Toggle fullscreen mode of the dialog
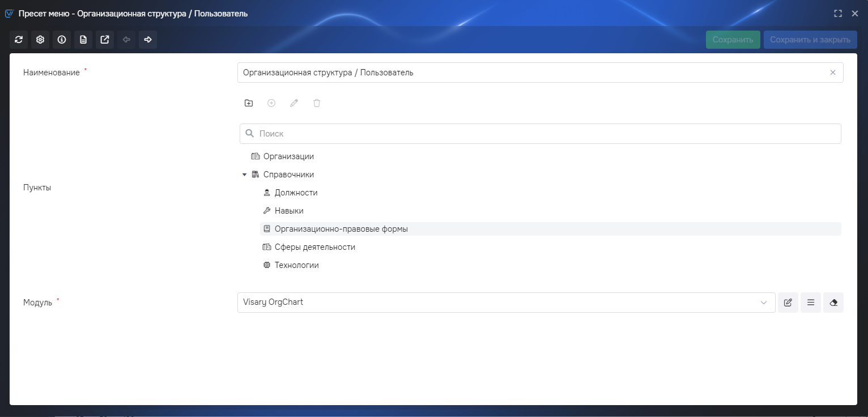Screen dimensions: 868x417 click(838, 14)
